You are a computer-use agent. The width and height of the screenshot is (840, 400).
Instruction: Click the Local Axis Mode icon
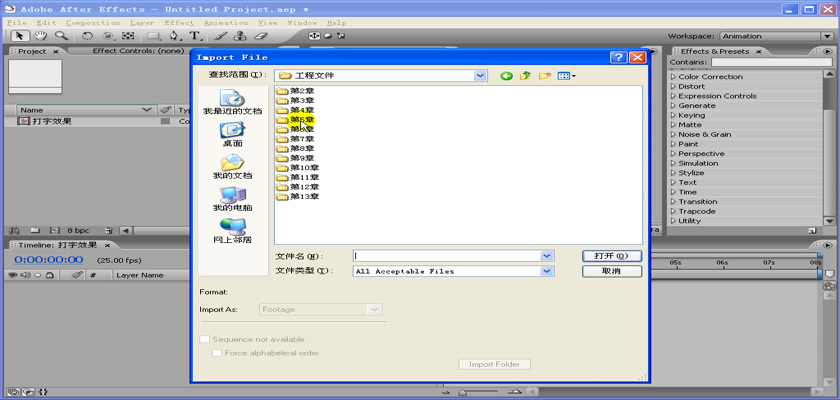tap(313, 36)
